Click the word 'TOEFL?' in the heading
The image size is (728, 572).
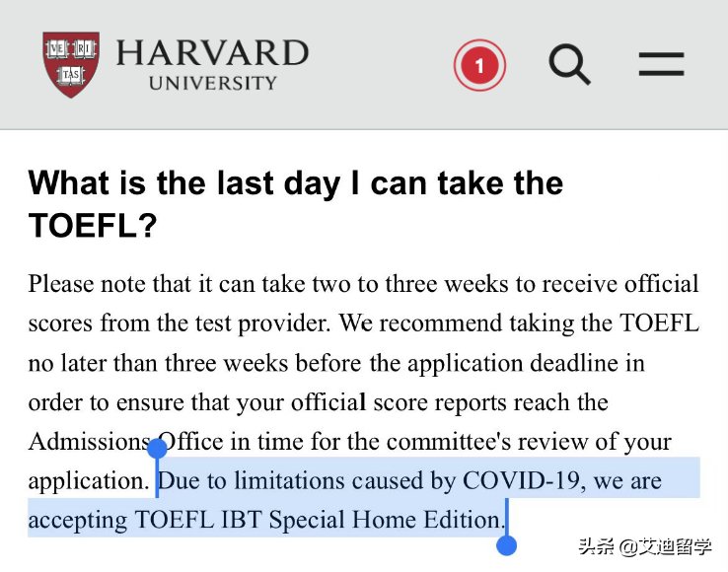pos(93,226)
